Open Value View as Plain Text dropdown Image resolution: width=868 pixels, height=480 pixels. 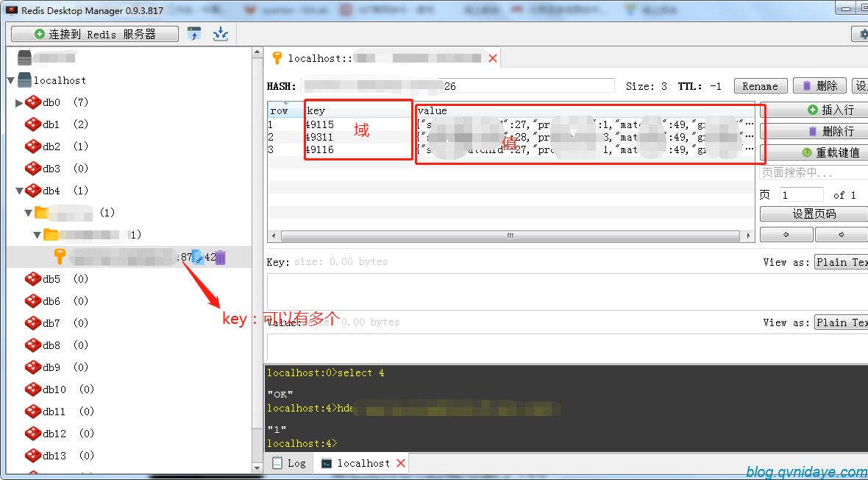(841, 322)
